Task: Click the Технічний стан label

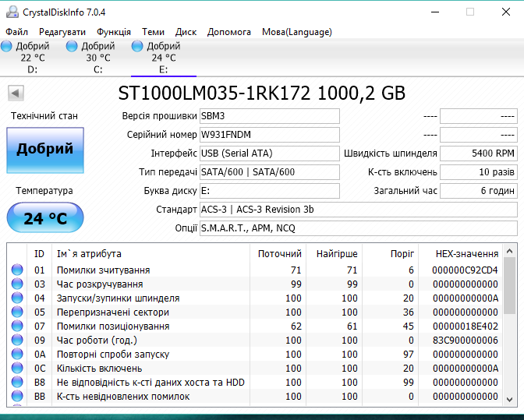Action: 44,116
